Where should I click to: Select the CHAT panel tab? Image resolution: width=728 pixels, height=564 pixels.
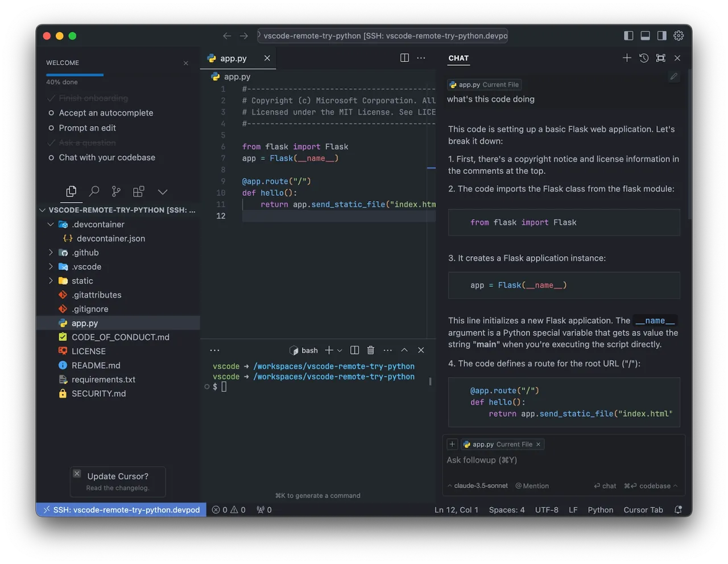tap(458, 58)
